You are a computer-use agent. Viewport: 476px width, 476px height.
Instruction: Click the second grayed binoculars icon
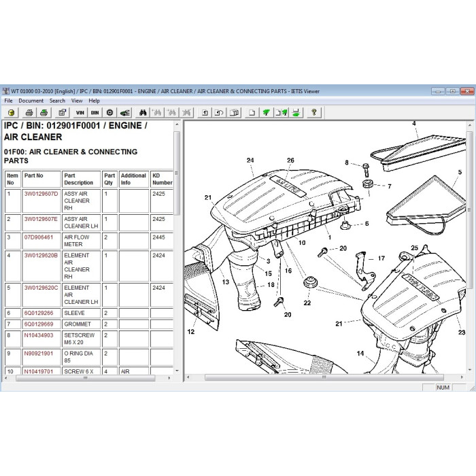point(172,113)
